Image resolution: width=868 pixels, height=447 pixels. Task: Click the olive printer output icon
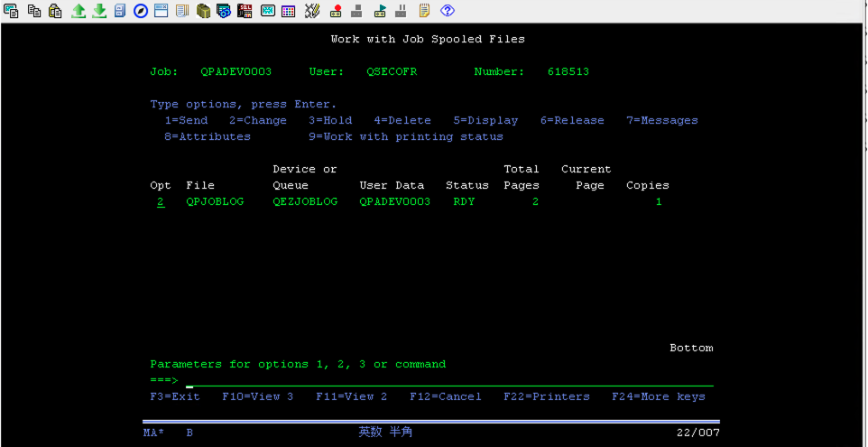point(203,10)
